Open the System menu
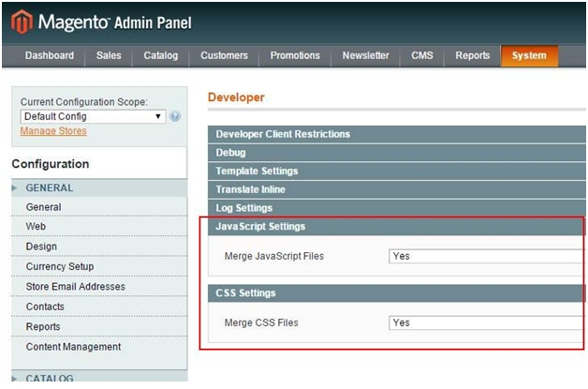Screen dimensions: 588x389 pyautogui.click(x=529, y=55)
